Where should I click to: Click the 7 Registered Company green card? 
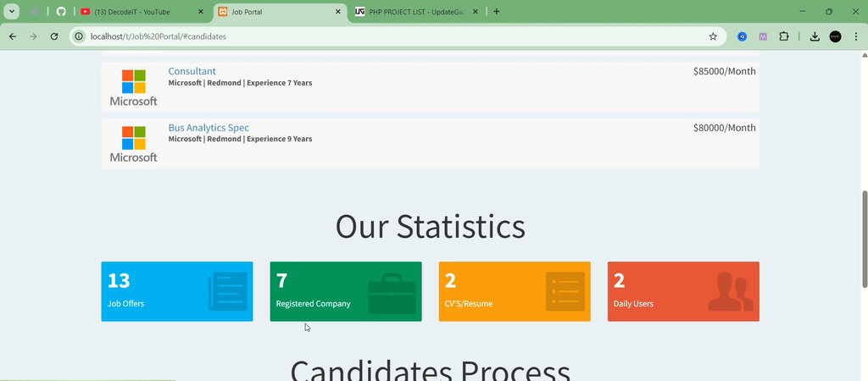click(x=346, y=291)
